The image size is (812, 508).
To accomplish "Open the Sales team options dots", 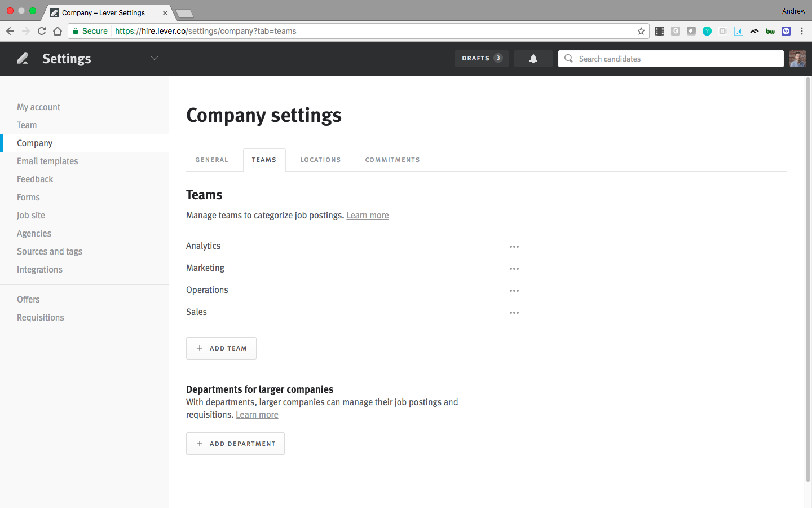I will (514, 313).
